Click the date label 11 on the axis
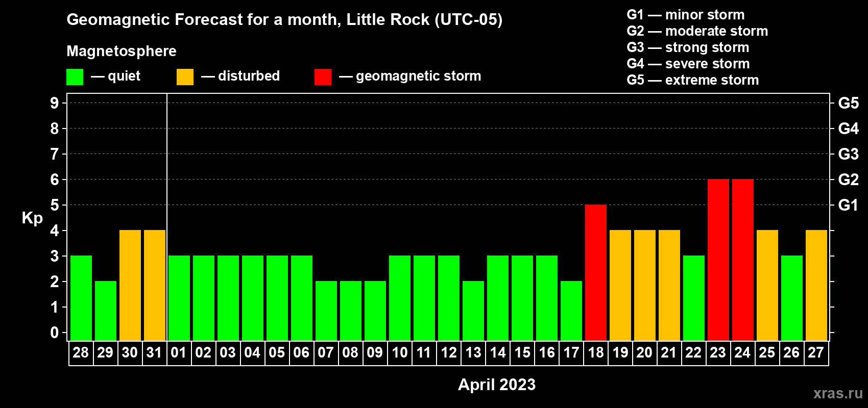Viewport: 868px width, 408px height. 424,353
